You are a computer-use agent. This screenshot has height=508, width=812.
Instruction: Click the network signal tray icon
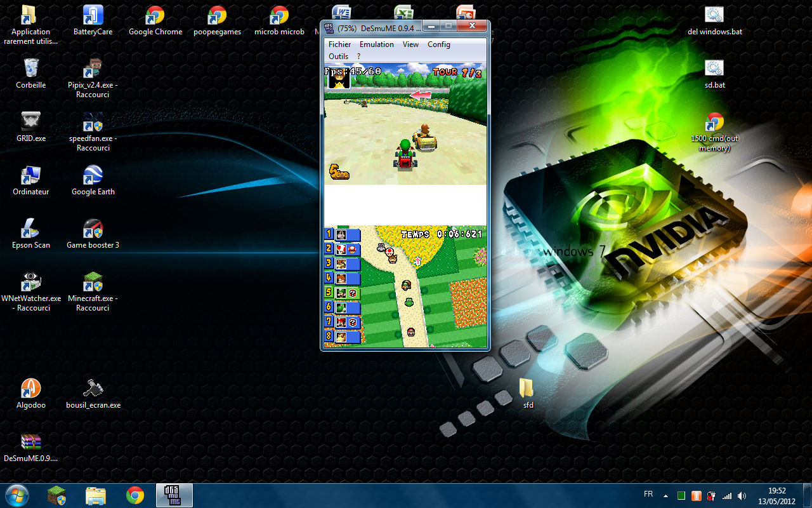[727, 495]
